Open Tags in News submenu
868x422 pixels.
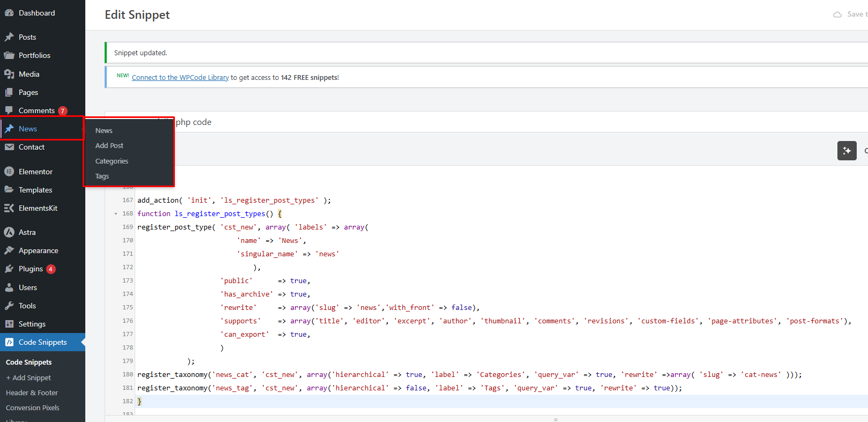[x=102, y=176]
